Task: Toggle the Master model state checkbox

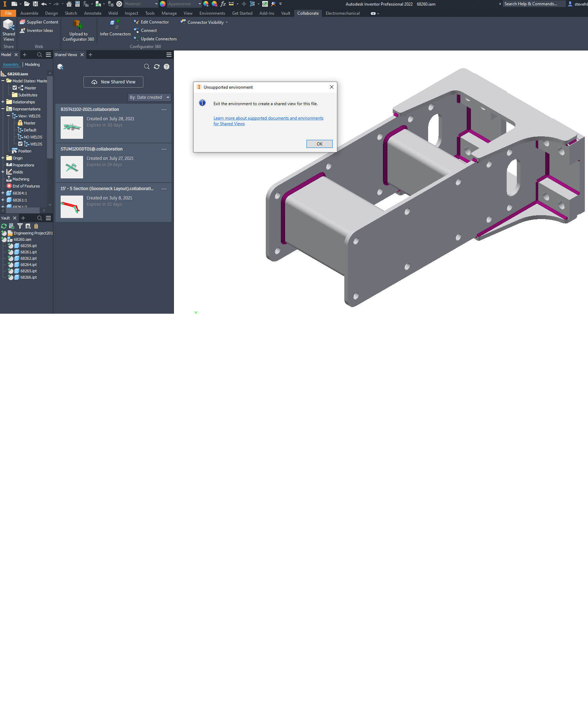Action: click(x=14, y=88)
